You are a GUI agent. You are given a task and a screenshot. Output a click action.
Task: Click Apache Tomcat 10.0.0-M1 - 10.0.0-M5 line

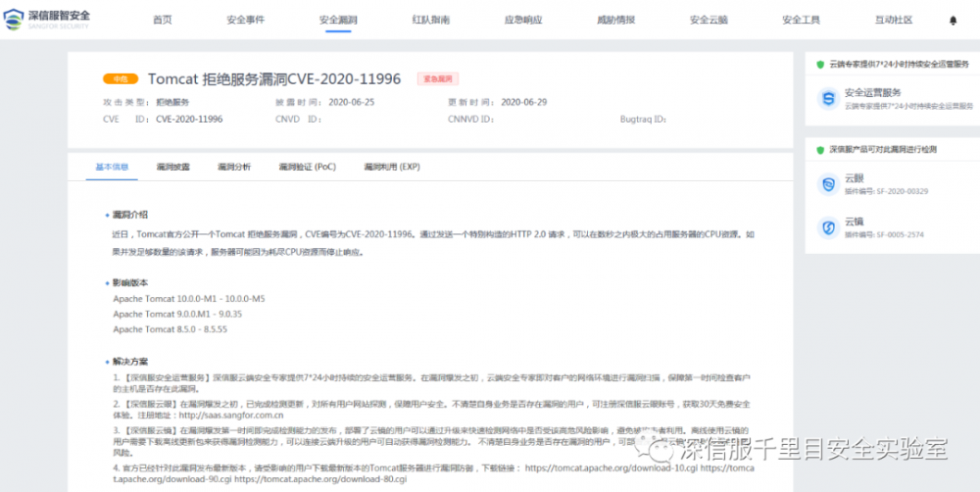(x=189, y=299)
